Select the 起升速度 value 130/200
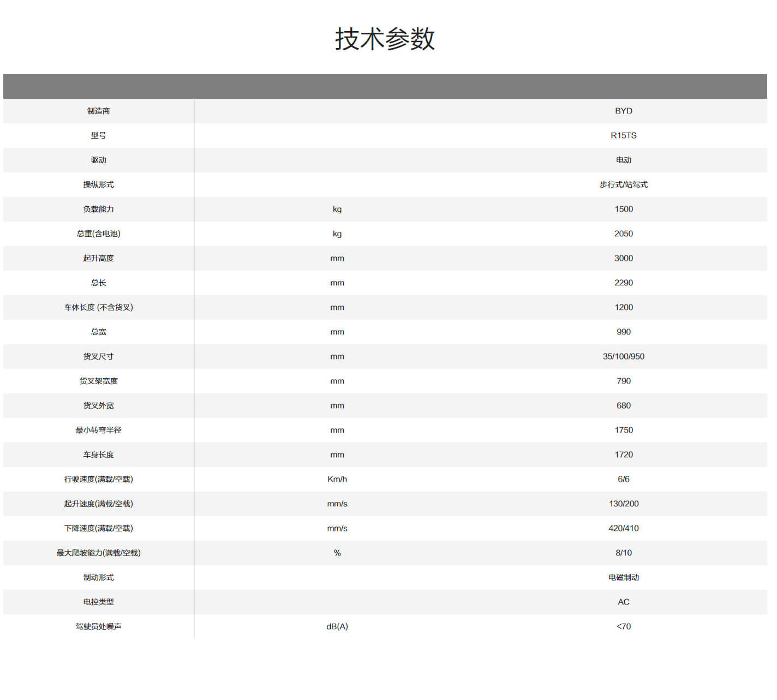 (623, 504)
